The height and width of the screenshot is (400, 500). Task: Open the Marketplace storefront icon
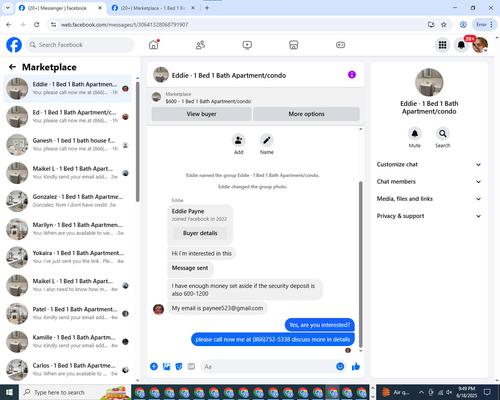294,45
